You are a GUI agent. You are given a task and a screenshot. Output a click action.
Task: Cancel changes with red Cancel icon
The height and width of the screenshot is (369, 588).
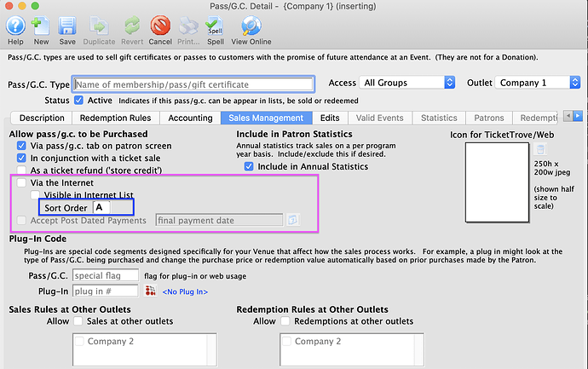click(160, 26)
